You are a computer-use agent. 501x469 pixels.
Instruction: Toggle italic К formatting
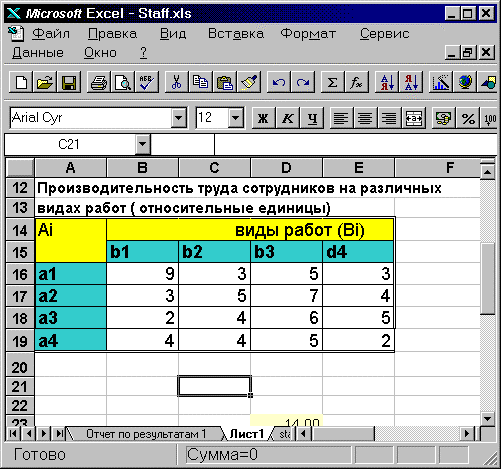(288, 118)
